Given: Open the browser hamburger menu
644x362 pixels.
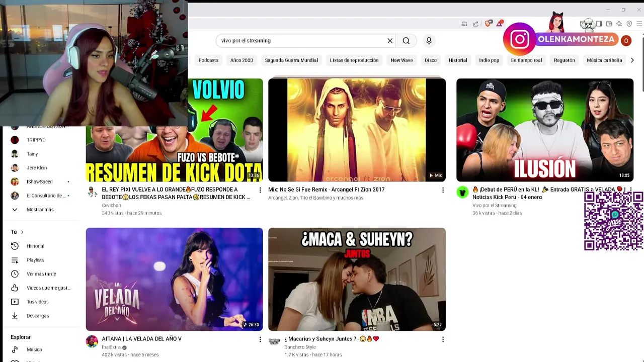Looking at the screenshot, I should coord(639,24).
